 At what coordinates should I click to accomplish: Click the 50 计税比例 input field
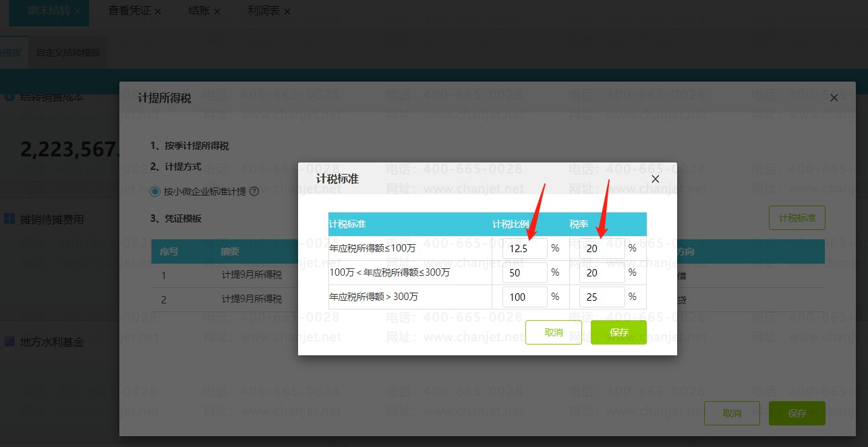[x=525, y=272]
